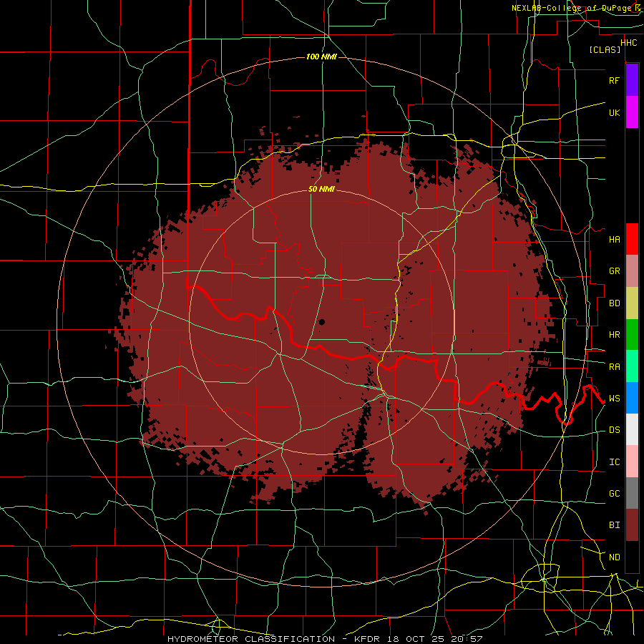Click the BD yellow legend swatch

coord(632,303)
